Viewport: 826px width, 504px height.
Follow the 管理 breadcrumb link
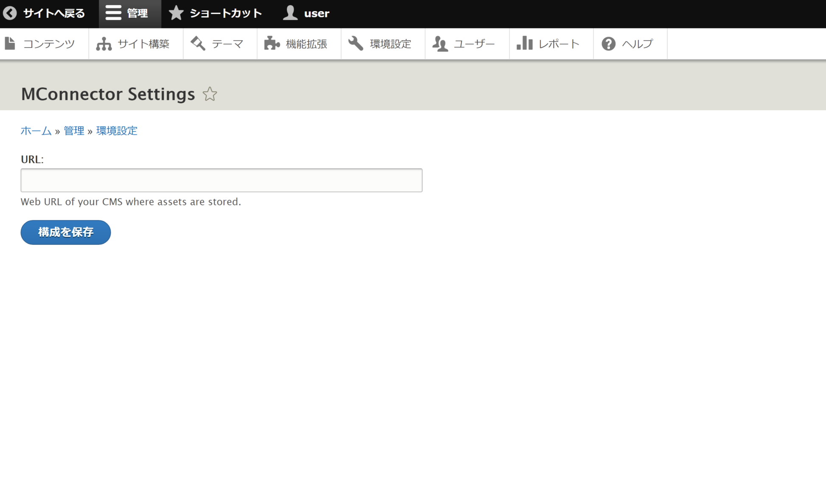74,131
